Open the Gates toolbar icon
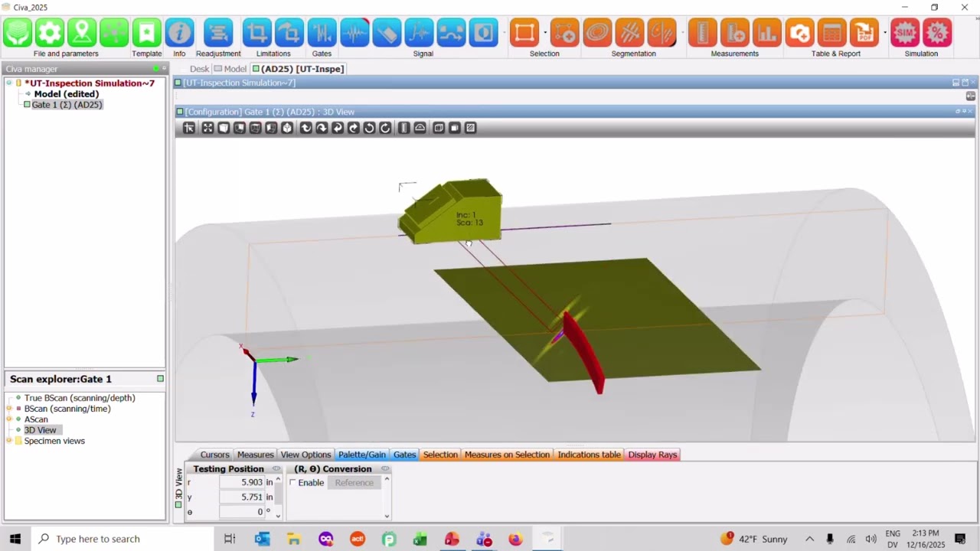 click(x=322, y=33)
